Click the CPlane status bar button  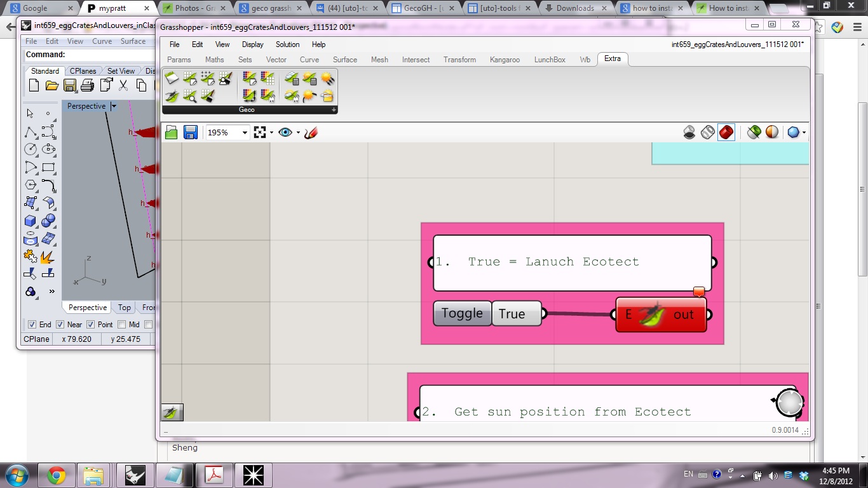(x=36, y=339)
